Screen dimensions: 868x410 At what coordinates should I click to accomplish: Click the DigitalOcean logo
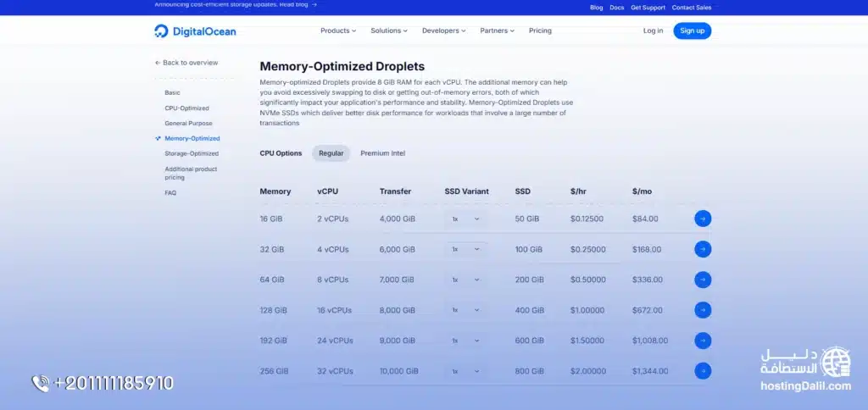click(x=195, y=31)
